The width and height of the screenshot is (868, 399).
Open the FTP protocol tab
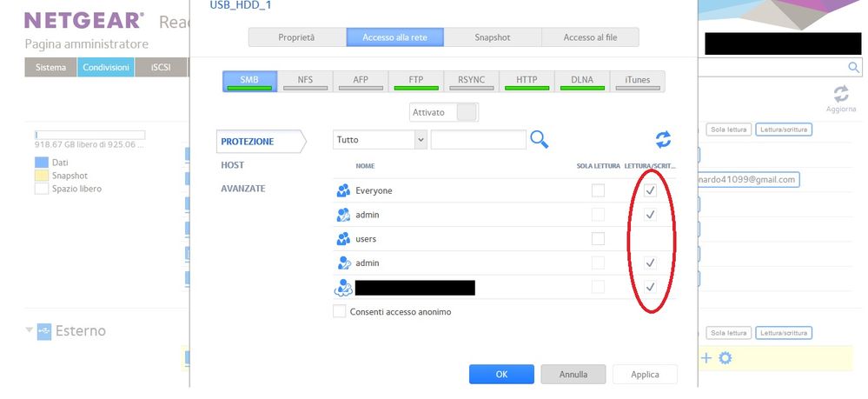pos(415,82)
